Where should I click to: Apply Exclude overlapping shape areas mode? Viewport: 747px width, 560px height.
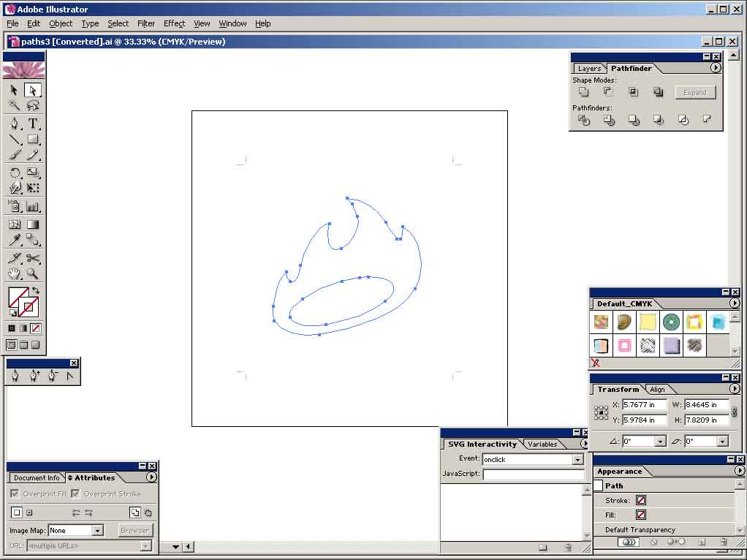[x=658, y=92]
